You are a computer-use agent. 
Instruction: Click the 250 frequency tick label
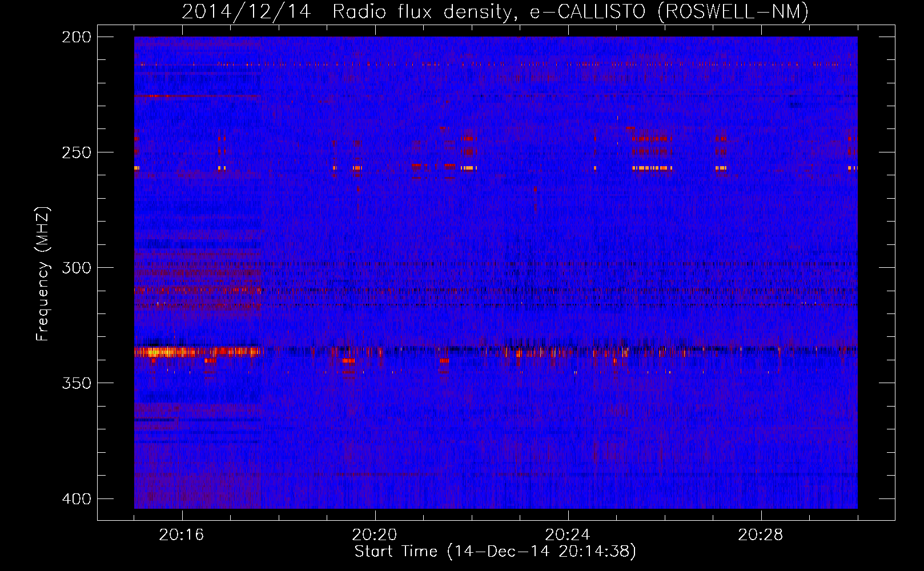click(x=76, y=152)
